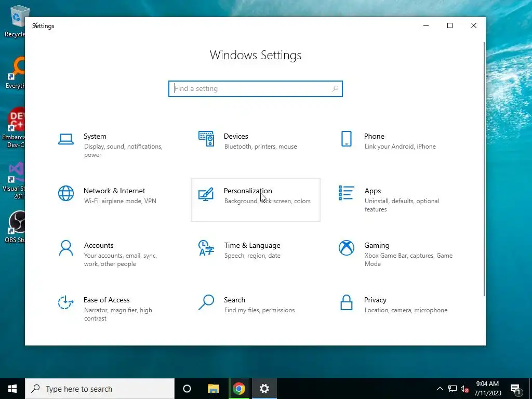Open Cortana circle on taskbar
532x399 pixels.
pos(187,389)
